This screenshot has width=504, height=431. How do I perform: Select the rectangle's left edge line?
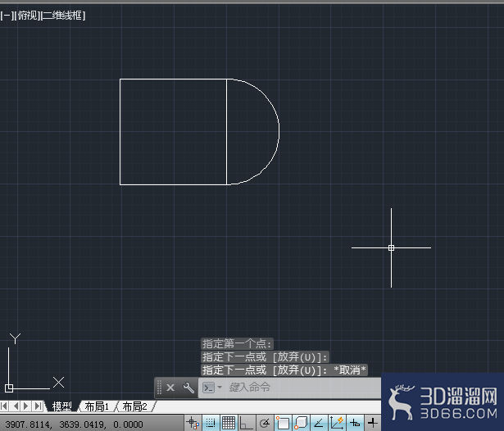point(120,132)
